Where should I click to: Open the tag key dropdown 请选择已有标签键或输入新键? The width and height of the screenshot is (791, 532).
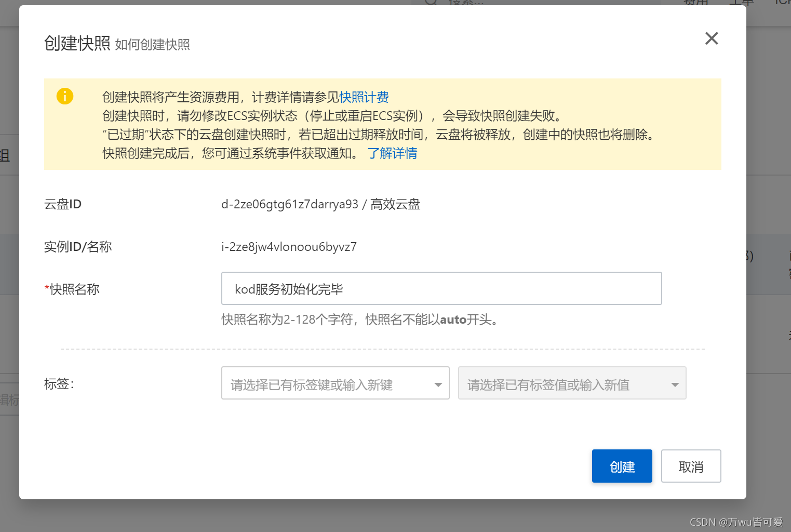(x=335, y=383)
